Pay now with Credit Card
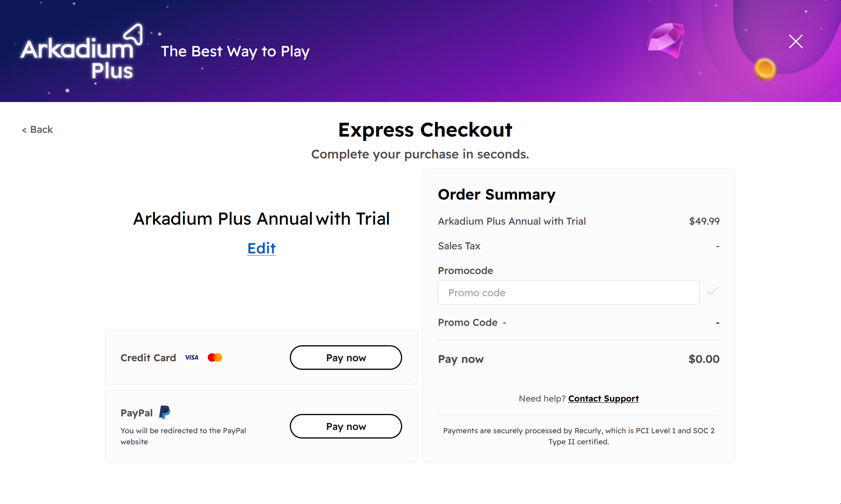The image size is (841, 504). pyautogui.click(x=346, y=358)
